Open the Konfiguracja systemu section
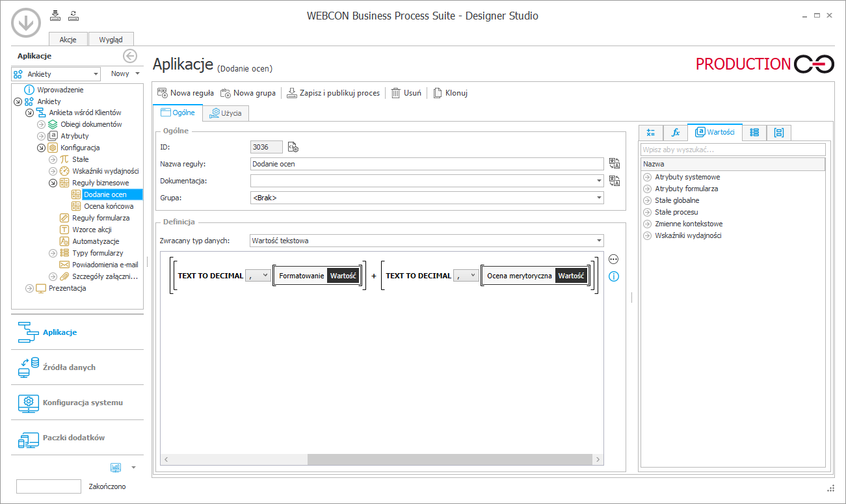 tap(77, 403)
